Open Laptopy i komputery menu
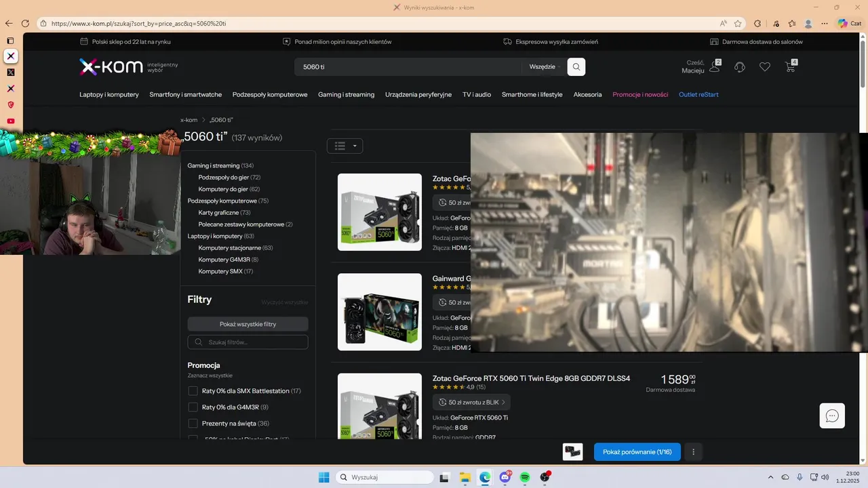The image size is (868, 488). click(109, 95)
